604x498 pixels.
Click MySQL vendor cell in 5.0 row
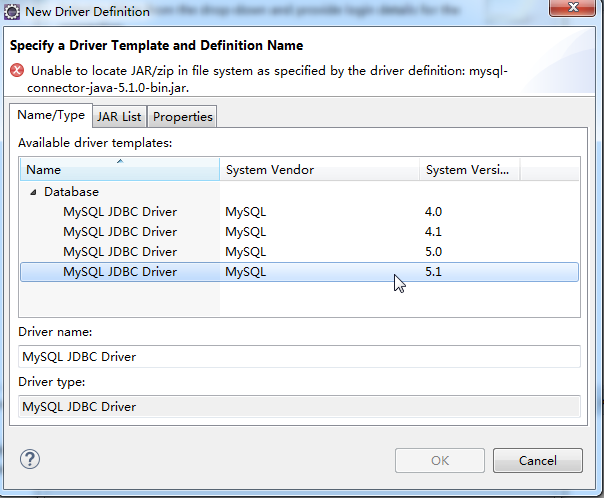tap(246, 252)
